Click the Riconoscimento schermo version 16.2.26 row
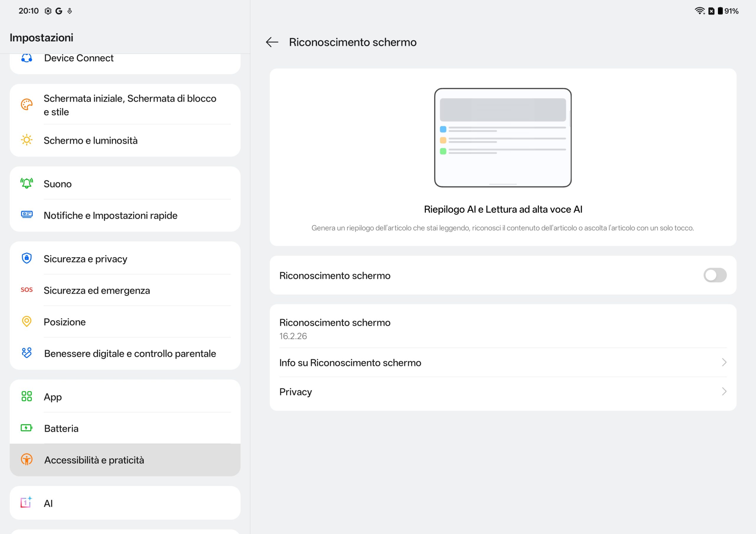Image resolution: width=756 pixels, height=534 pixels. 335,329
